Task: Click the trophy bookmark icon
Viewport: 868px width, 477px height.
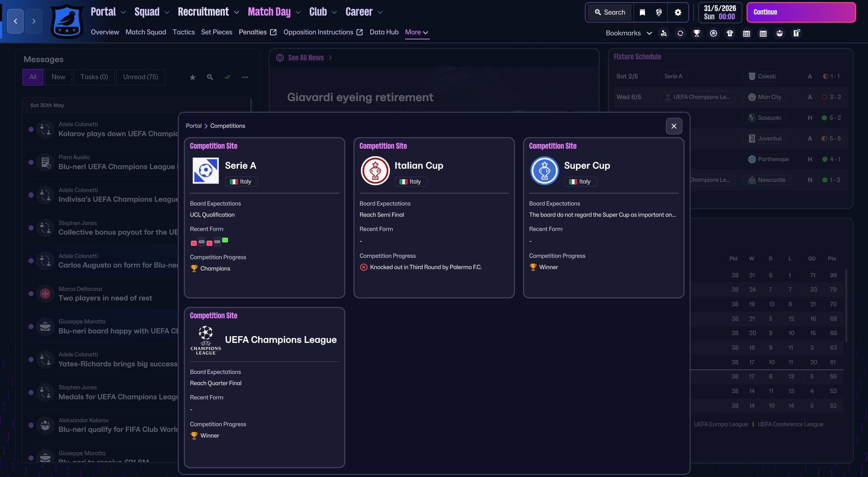Action: pos(697,33)
